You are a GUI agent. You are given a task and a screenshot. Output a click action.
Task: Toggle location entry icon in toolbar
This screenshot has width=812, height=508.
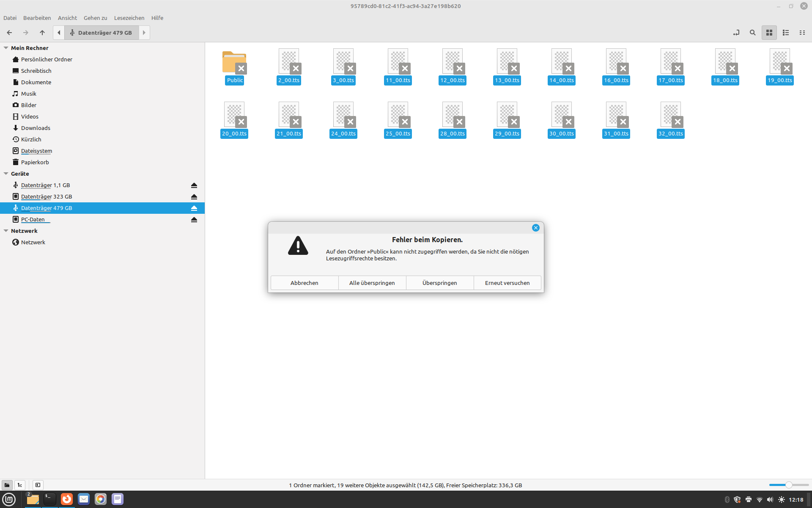click(736, 33)
